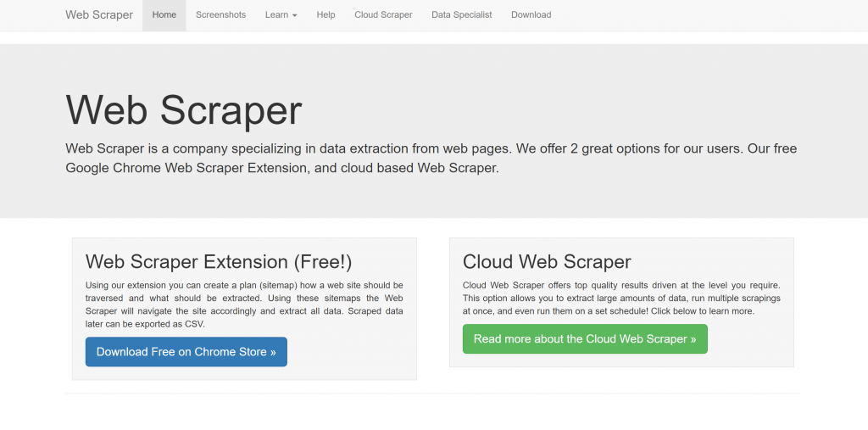Navigate to Data Specialist in navbar
Image resolution: width=868 pixels, height=430 pixels.
click(x=461, y=15)
